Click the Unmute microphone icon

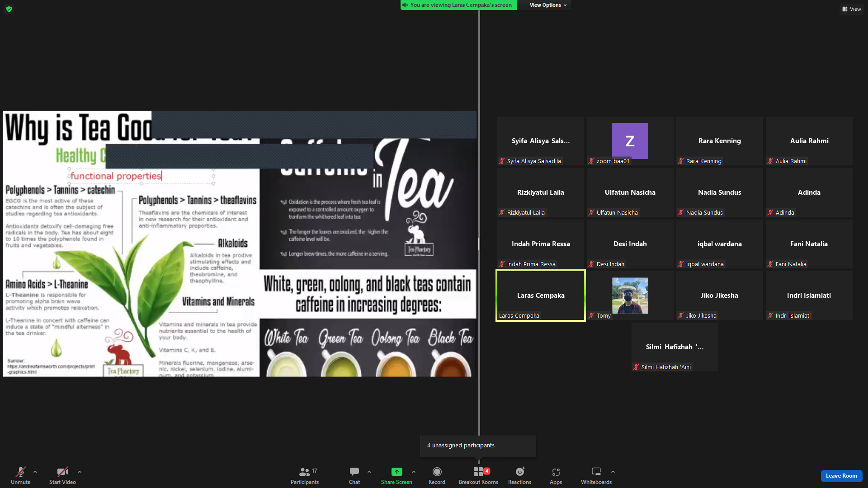[20, 472]
